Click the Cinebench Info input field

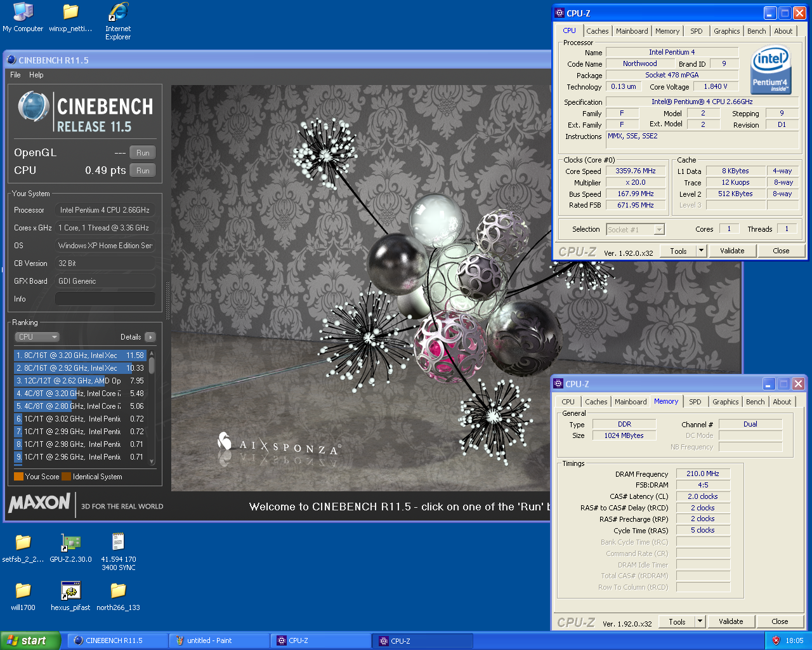[105, 299]
